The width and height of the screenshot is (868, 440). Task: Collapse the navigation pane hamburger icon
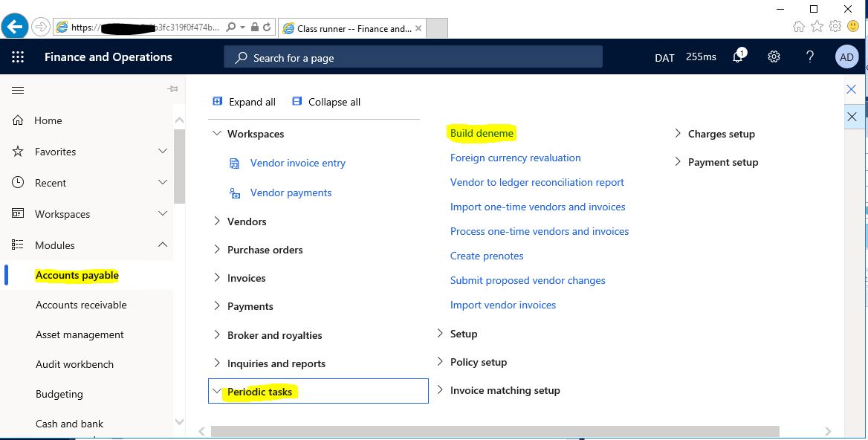tap(18, 90)
